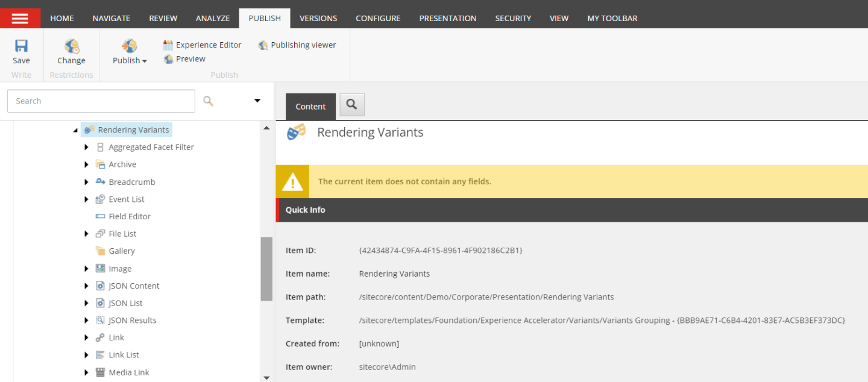The width and height of the screenshot is (868, 382).
Task: Click the Rendering Variants masks icon in tree
Action: (x=89, y=130)
